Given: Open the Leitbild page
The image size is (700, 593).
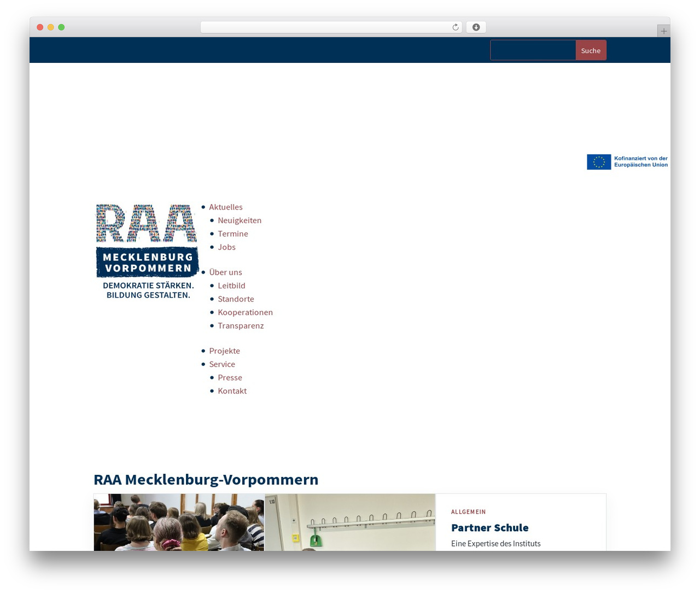Looking at the screenshot, I should click(231, 286).
